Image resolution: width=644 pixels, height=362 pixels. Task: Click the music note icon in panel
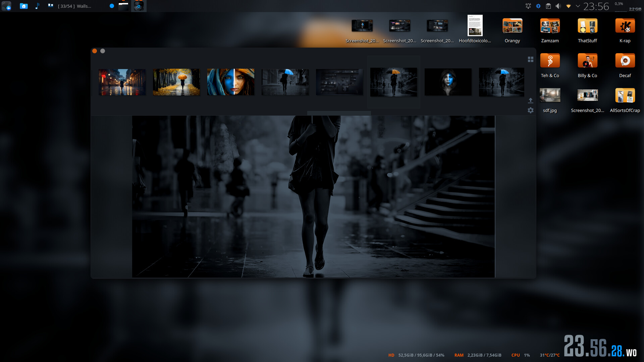coord(37,6)
